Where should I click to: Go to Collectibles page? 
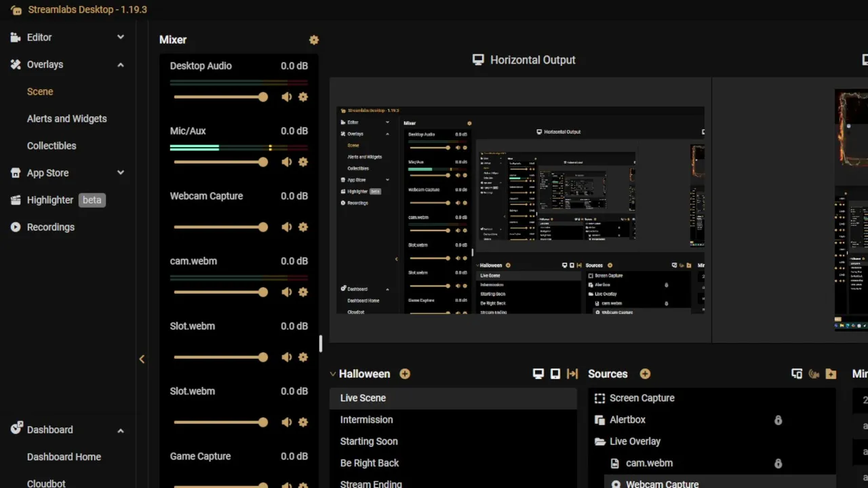click(x=52, y=146)
